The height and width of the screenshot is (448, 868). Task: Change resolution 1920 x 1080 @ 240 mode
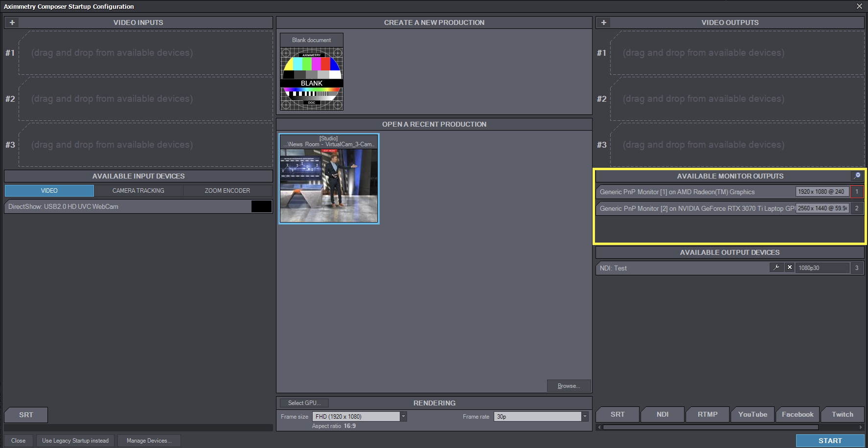pyautogui.click(x=822, y=192)
